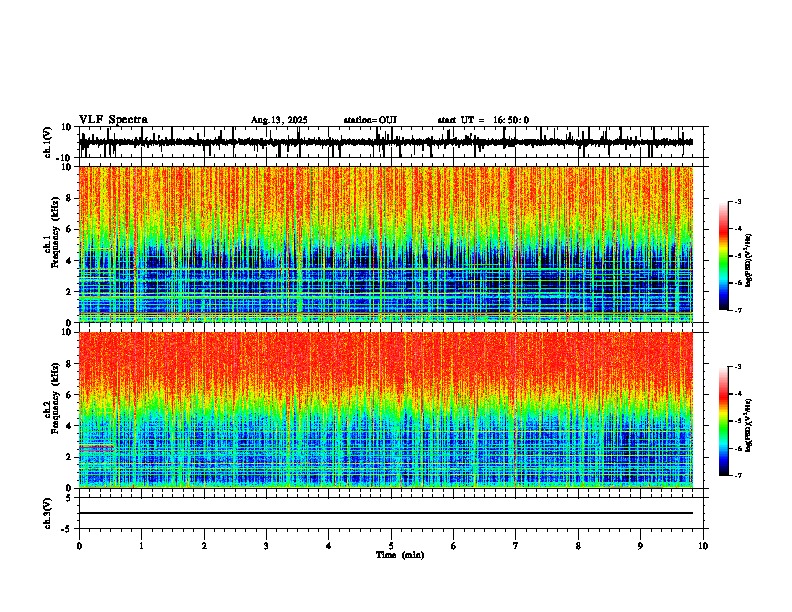The height and width of the screenshot is (612, 792).
Task: Click time axis tick label "9"
Action: [x=640, y=546]
